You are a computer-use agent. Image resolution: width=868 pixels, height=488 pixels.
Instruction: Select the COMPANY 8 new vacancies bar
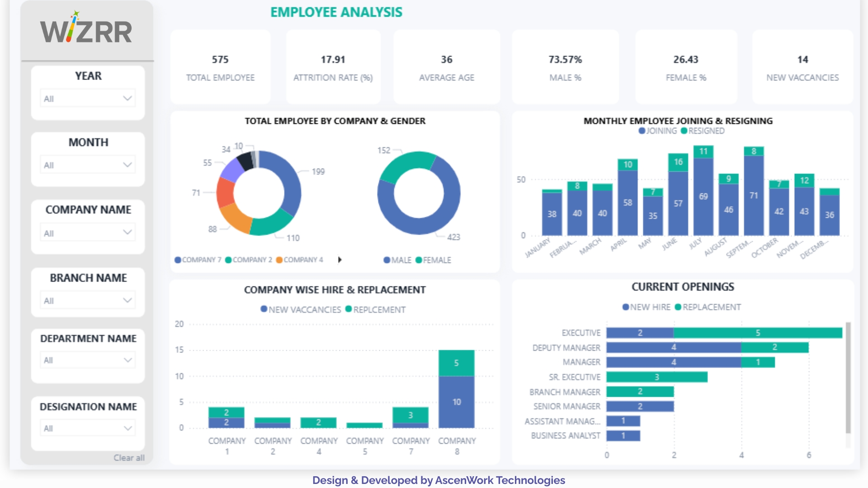click(x=456, y=402)
